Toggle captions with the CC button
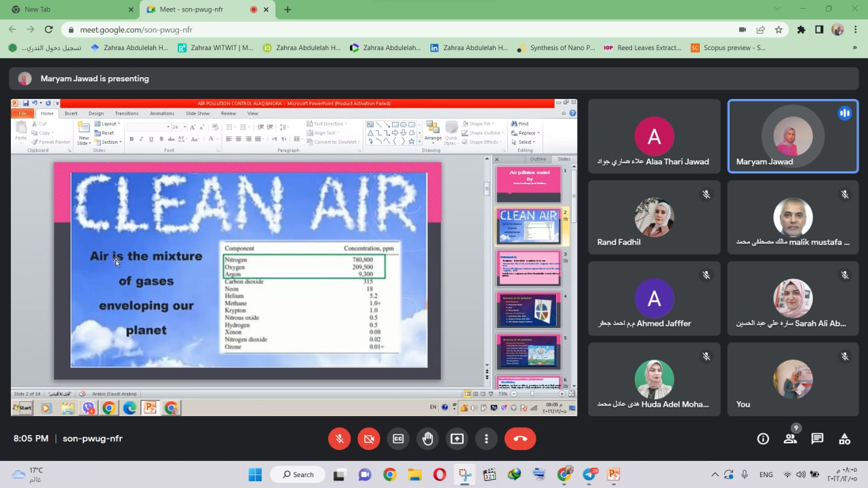Viewport: 868px width, 488px height. point(399,439)
